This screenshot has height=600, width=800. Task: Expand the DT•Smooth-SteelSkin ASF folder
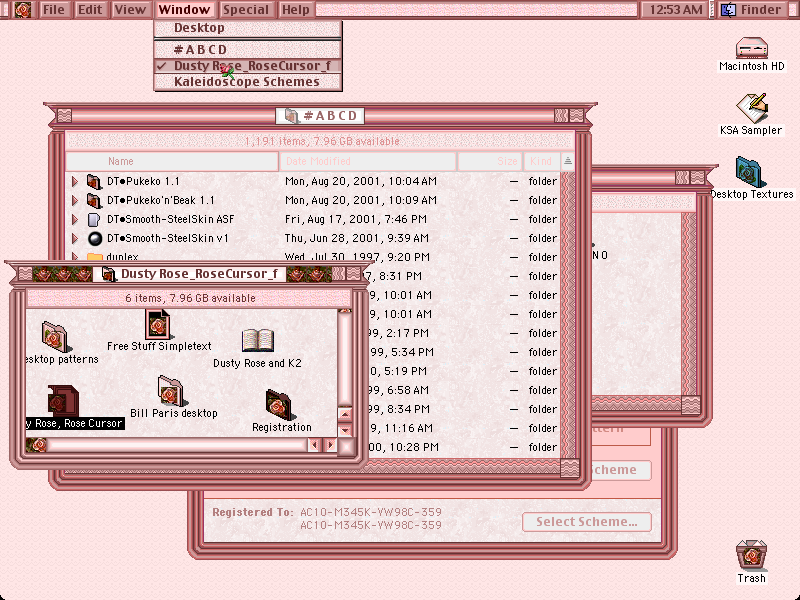point(74,219)
